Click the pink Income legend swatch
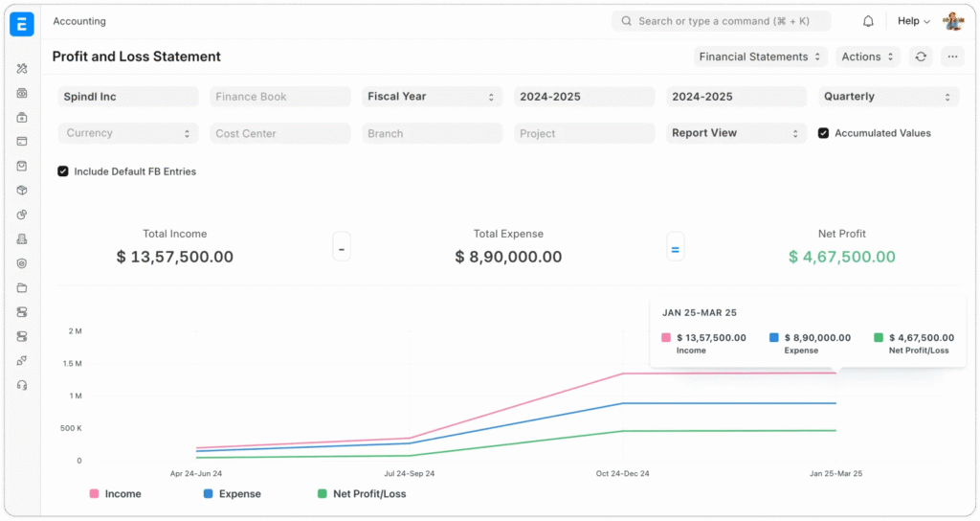980x521 pixels. click(x=94, y=494)
